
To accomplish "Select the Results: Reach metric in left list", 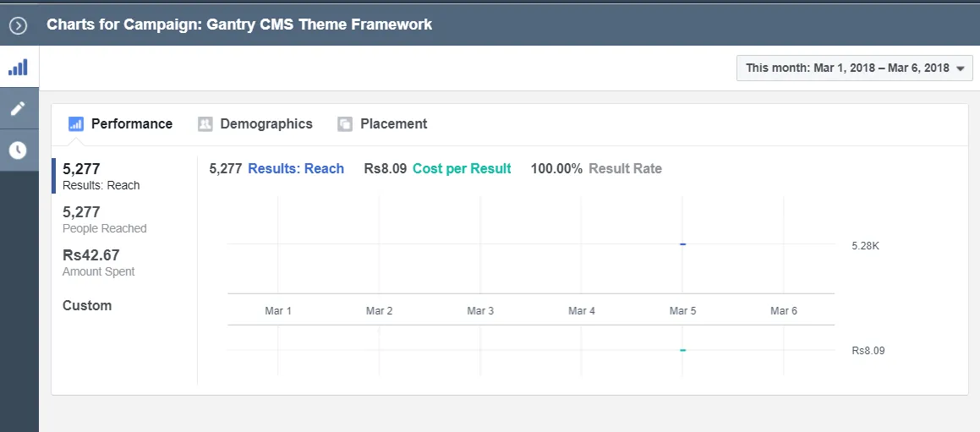I will point(123,177).
